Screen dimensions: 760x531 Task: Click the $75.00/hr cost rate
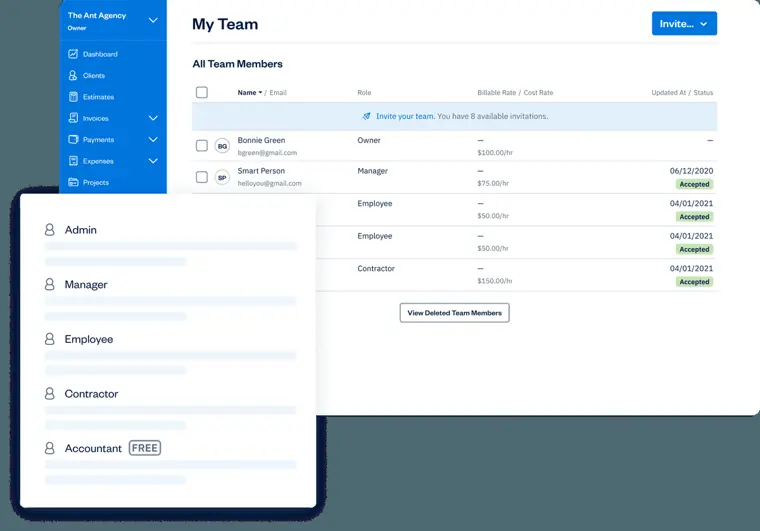(x=493, y=183)
